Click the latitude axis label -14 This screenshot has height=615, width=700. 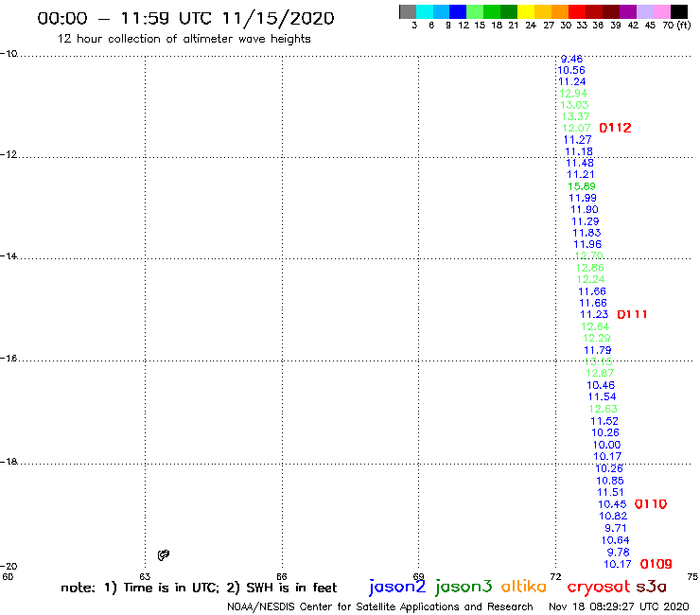point(9,255)
